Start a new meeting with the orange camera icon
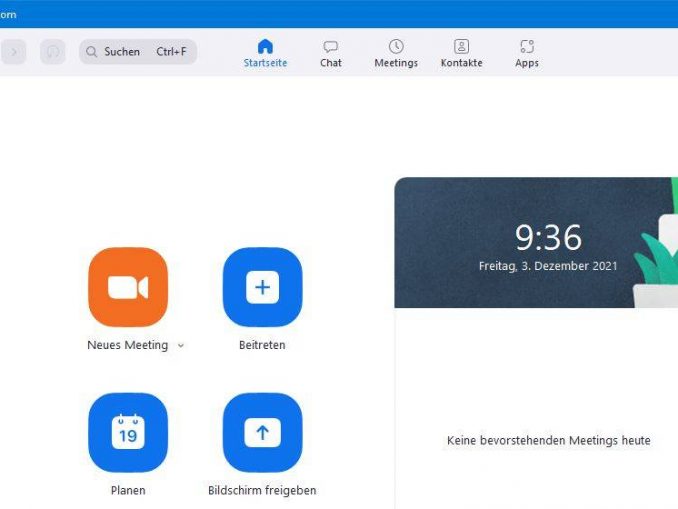Screen dimensions: 678x509 (128, 287)
